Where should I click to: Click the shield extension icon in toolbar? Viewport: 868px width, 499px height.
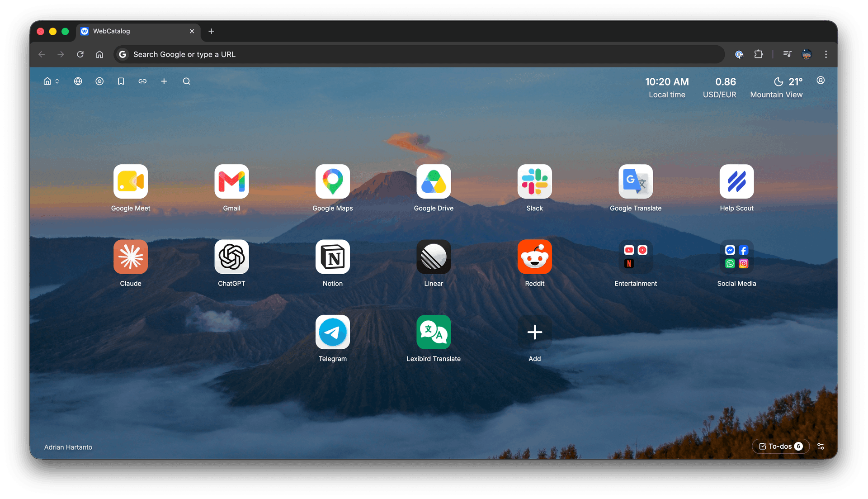739,54
